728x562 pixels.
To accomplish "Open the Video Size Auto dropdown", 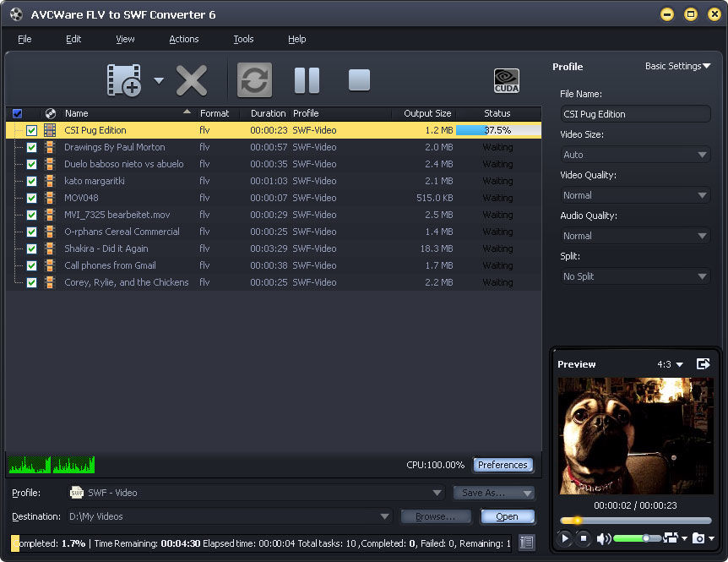I will coord(635,155).
